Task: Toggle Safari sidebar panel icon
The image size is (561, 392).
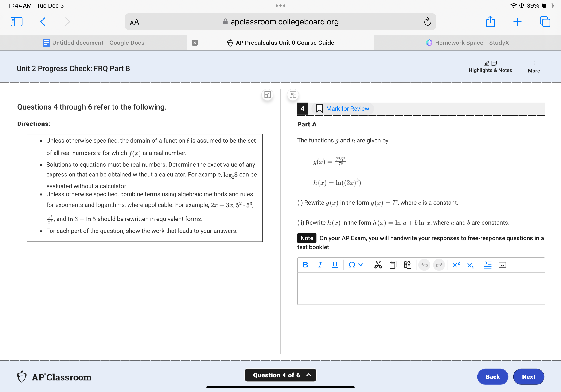Action: click(x=16, y=22)
